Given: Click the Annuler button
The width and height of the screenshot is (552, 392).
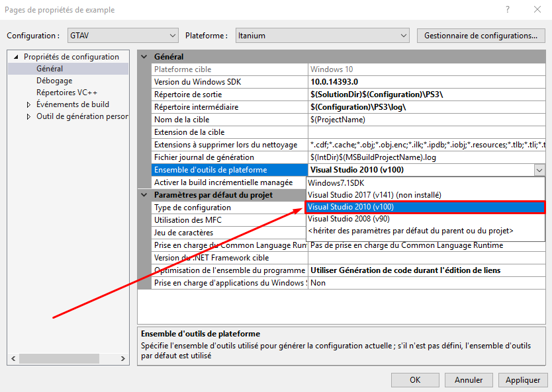Looking at the screenshot, I should click(x=469, y=380).
